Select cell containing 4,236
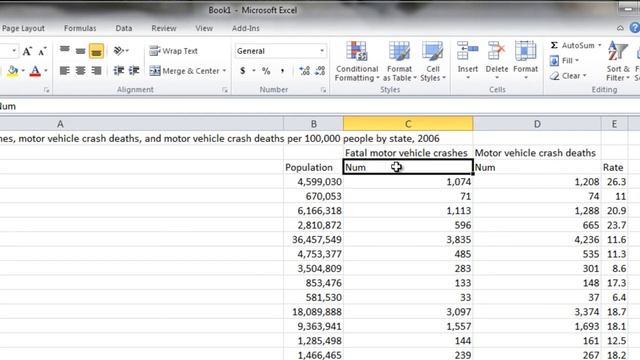This screenshot has width=640, height=360. [x=537, y=240]
